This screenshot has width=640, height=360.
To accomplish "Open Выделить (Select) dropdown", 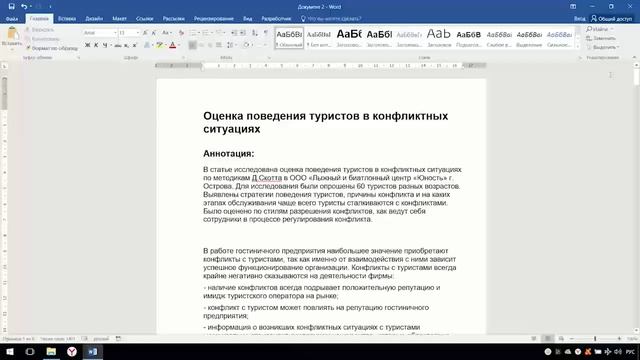I will pyautogui.click(x=603, y=47).
